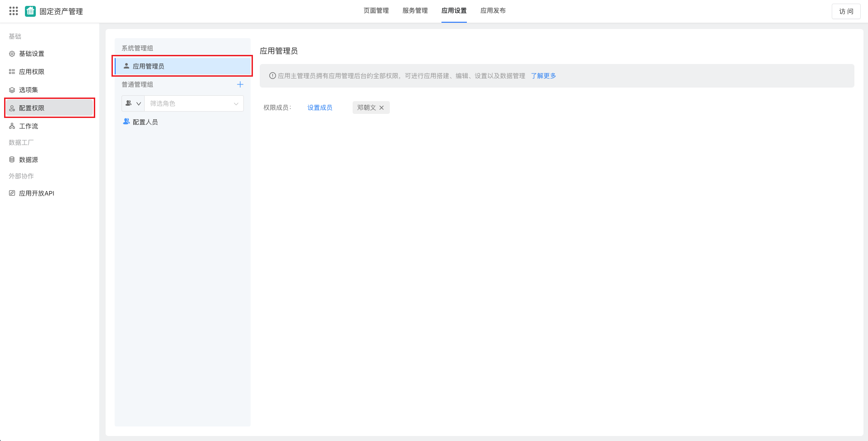Switch to the 页面管理 tab
The image size is (868, 441).
(376, 10)
